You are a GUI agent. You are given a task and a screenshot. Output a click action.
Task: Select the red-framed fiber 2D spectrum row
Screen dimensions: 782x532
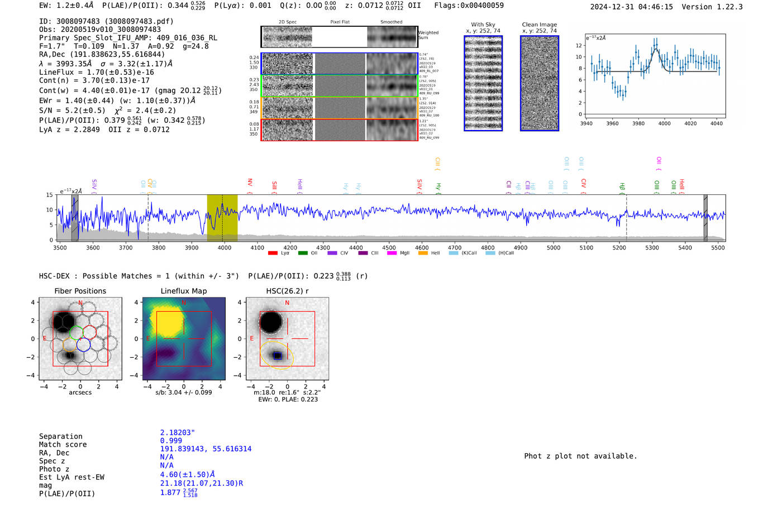pos(340,130)
